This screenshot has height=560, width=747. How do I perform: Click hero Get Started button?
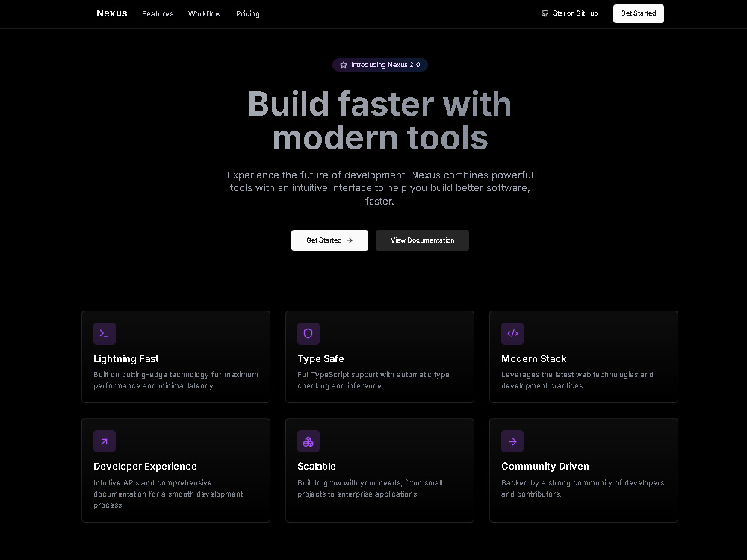(329, 240)
